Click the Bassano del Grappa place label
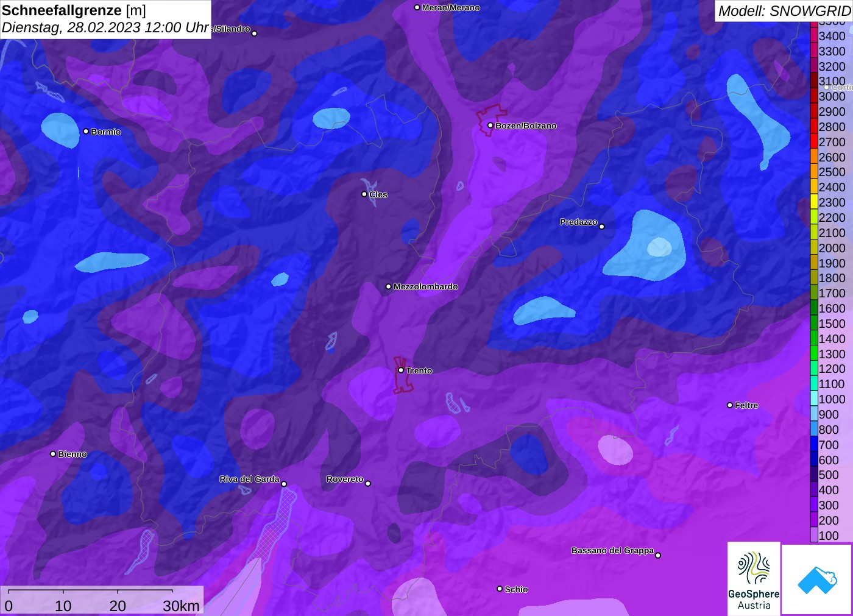This screenshot has width=853, height=616. [612, 550]
